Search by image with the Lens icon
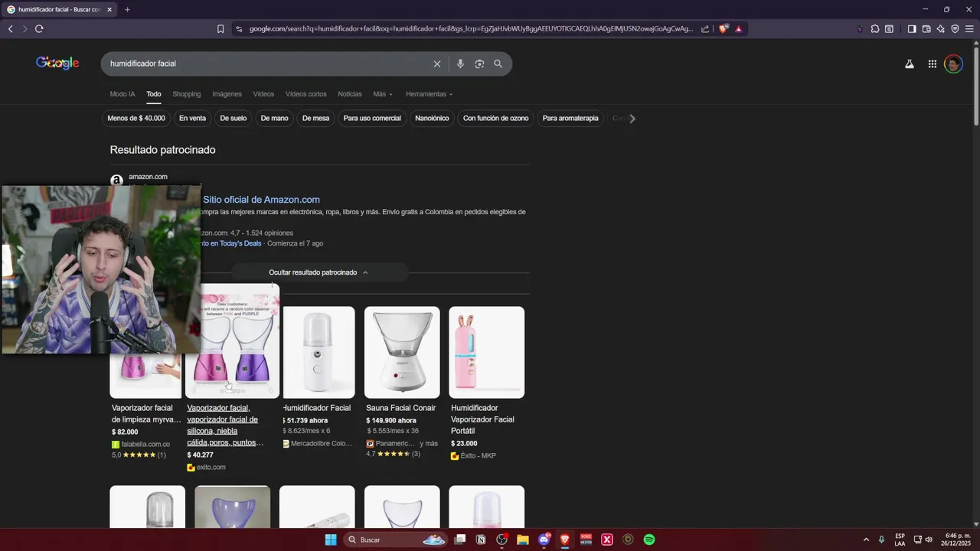This screenshot has height=551, width=980. click(479, 64)
